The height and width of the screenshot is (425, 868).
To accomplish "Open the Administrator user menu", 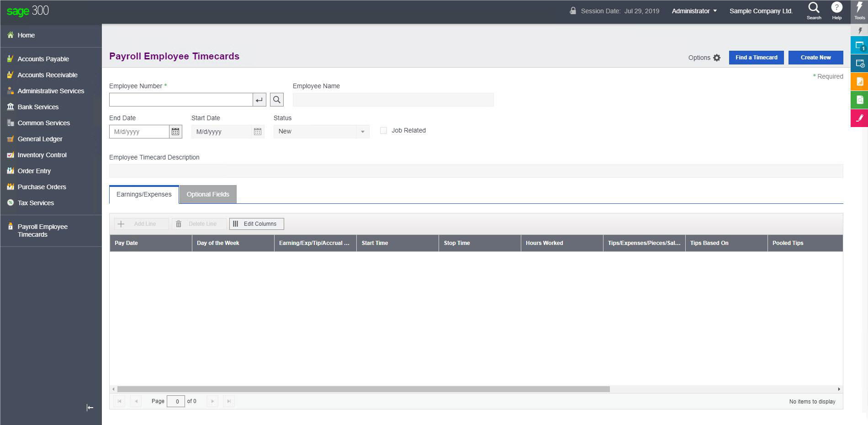I will coord(694,11).
